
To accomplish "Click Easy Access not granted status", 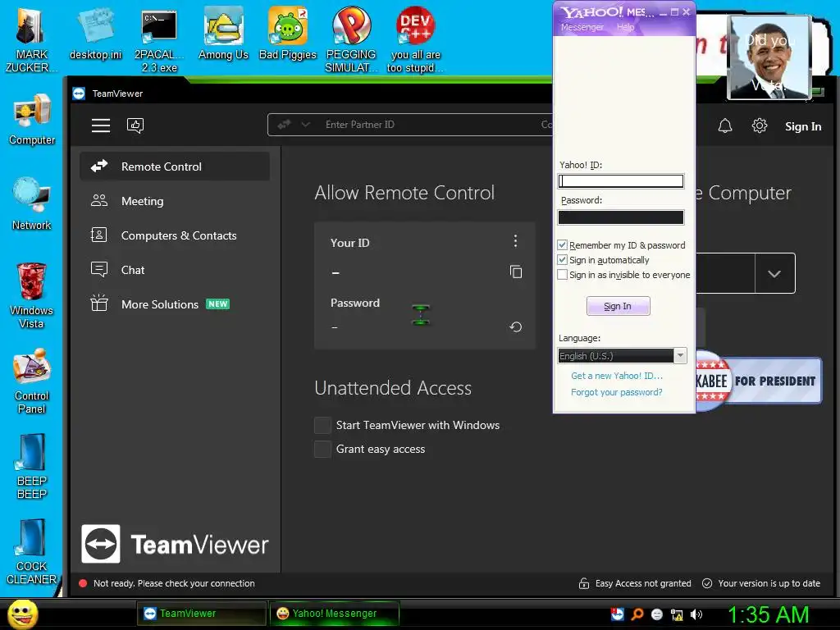I will coord(636,583).
